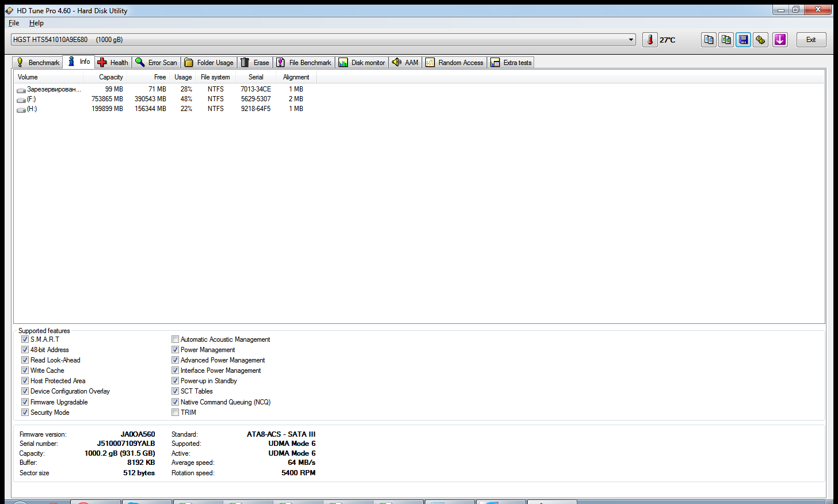The image size is (838, 504).
Task: Select the free space value 156344 MB
Action: tap(150, 109)
